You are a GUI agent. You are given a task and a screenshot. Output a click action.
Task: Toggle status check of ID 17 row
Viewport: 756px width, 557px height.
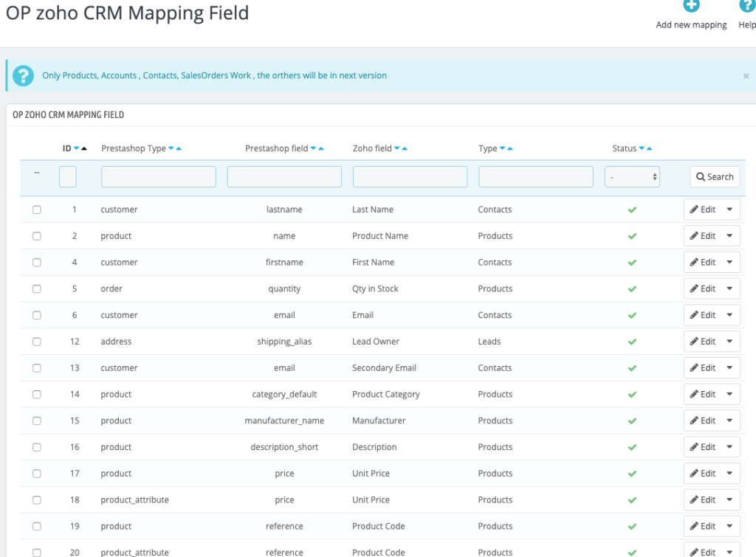point(632,474)
